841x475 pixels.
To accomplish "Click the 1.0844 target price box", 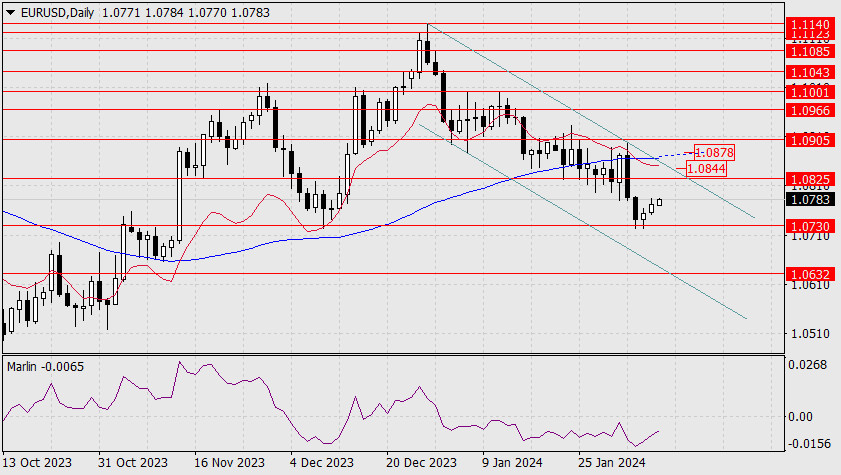I will (x=706, y=169).
